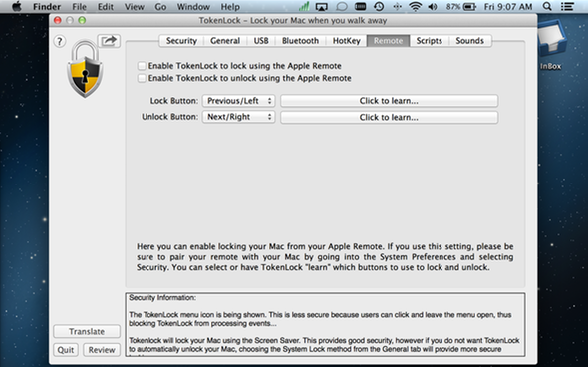This screenshot has height=367, width=588.
Task: Switch to the General tab
Action: pos(225,41)
